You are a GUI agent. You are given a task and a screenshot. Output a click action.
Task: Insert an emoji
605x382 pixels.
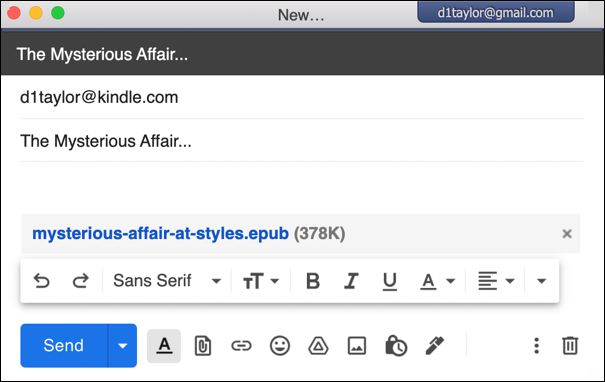[280, 346]
